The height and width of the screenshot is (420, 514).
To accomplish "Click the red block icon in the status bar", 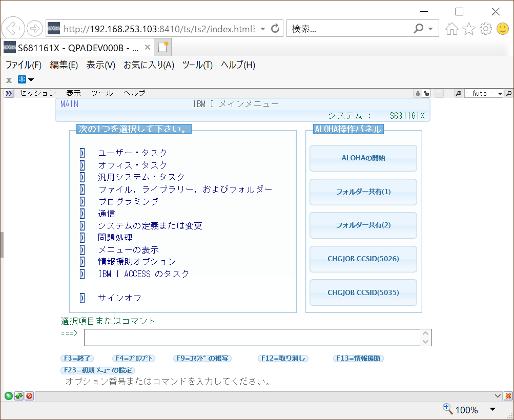I will point(29,396).
